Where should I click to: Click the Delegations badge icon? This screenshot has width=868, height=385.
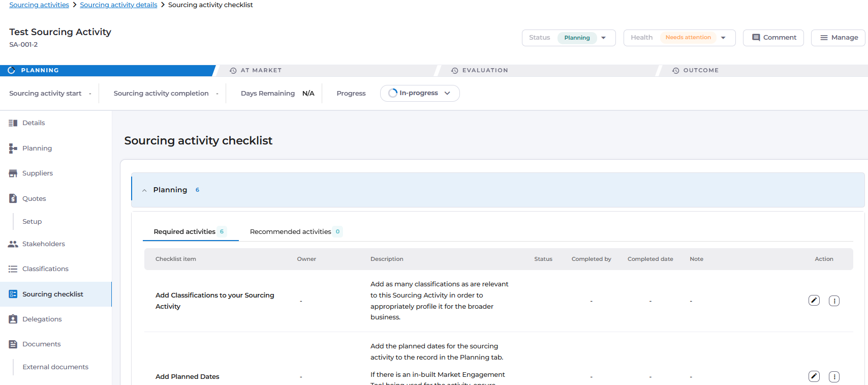(x=13, y=319)
